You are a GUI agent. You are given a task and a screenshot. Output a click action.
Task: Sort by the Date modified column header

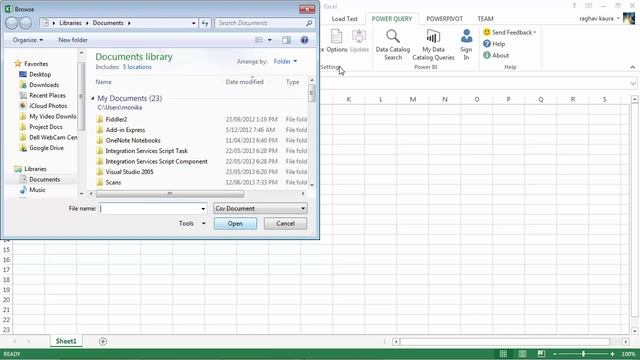tap(244, 82)
